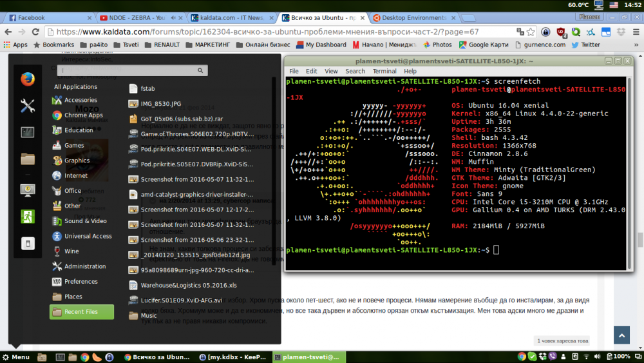Image resolution: width=644 pixels, height=363 pixels.
Task: Open the Apps shortcut in bookmarks bar
Action: click(x=15, y=44)
